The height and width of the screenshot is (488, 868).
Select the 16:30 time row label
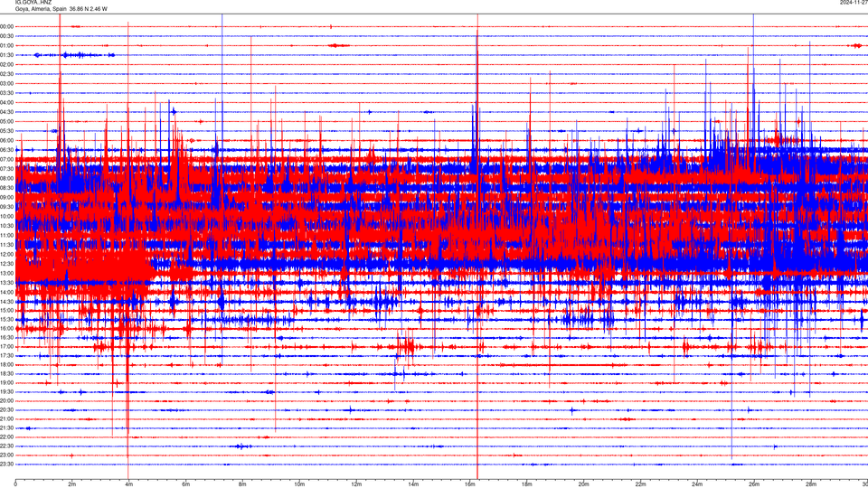[x=6, y=337]
